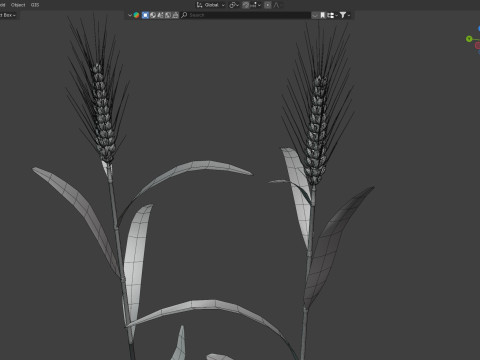Click the chevron button right of search
The height and width of the screenshot is (360, 480).
[x=315, y=15]
